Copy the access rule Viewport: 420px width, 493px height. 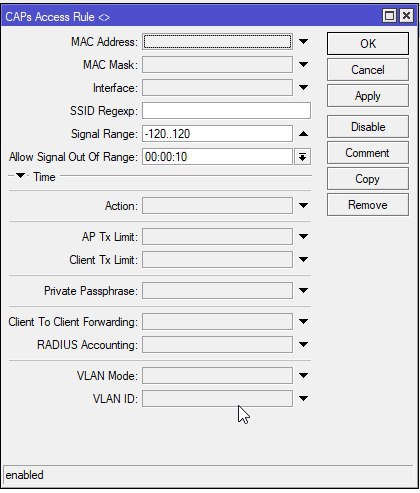coord(368,179)
